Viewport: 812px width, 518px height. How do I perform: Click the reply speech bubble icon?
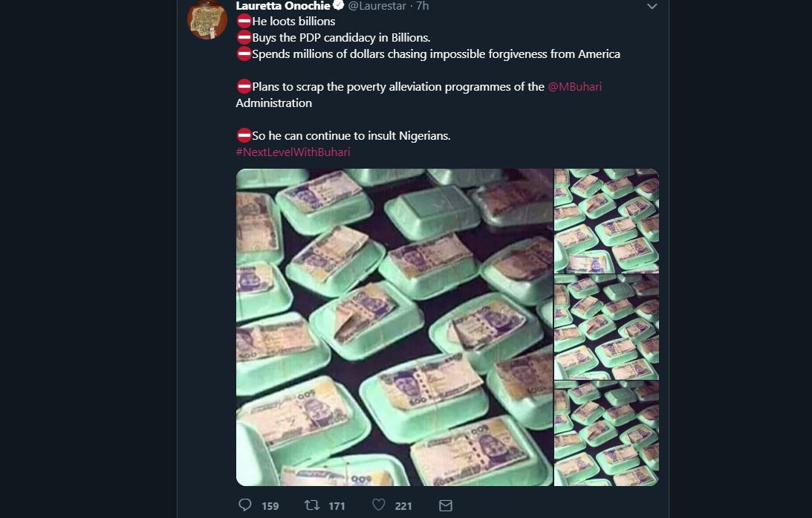(x=245, y=505)
